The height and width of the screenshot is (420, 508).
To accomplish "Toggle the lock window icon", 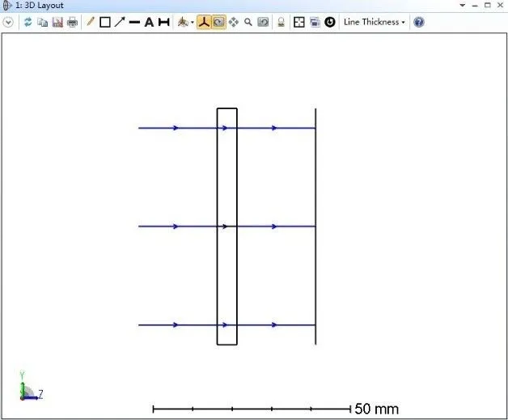I will pos(281,22).
